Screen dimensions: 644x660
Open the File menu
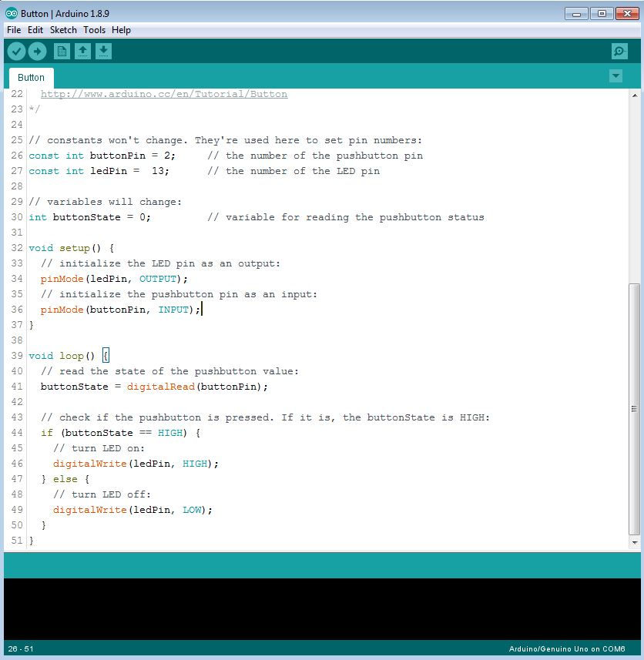click(14, 30)
